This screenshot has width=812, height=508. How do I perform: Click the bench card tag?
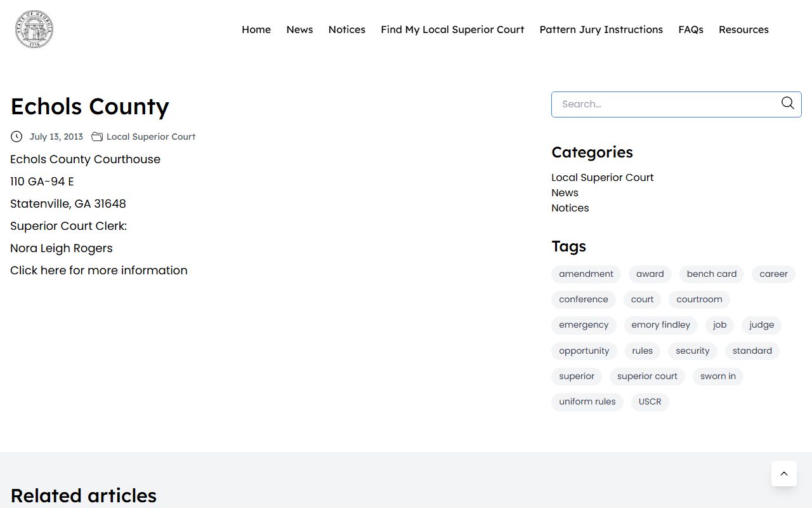[712, 274]
